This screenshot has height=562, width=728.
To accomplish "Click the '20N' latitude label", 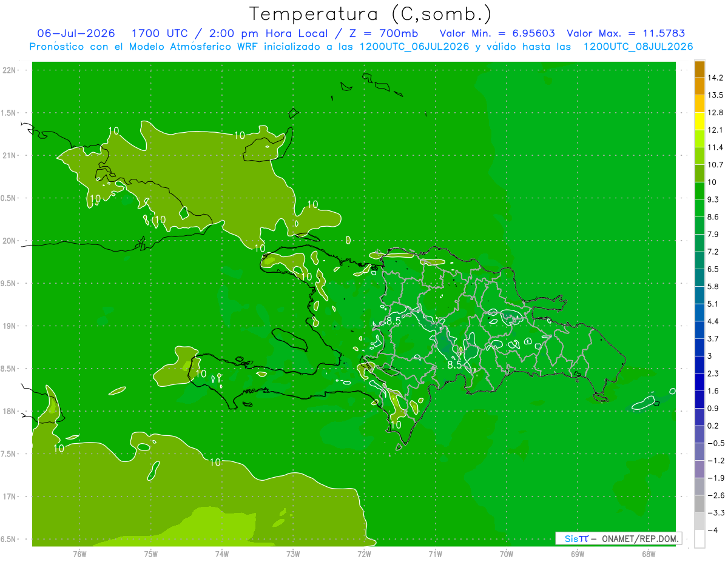I will click(10, 241).
